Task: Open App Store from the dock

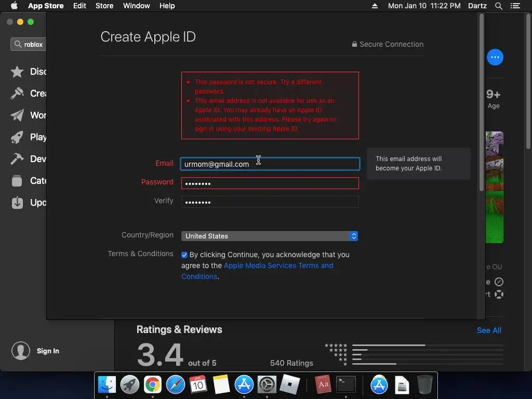Action: 244,385
